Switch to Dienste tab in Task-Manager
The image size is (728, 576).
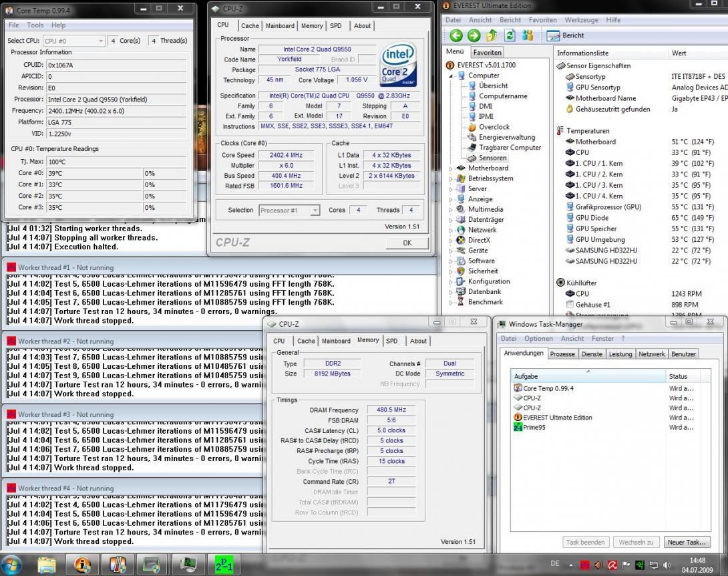(x=592, y=354)
